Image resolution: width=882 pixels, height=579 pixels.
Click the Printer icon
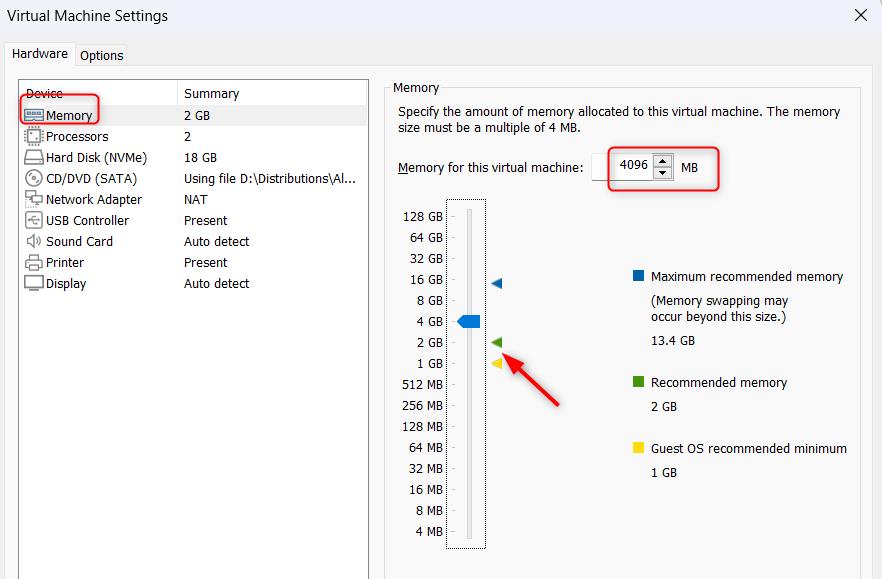pyautogui.click(x=34, y=262)
